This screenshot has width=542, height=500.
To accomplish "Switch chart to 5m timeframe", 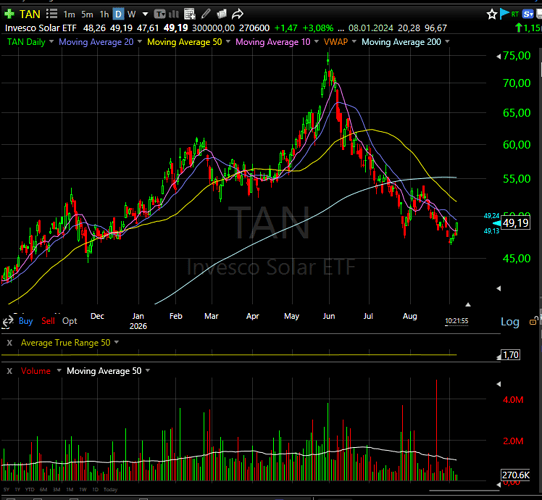I will point(87,14).
